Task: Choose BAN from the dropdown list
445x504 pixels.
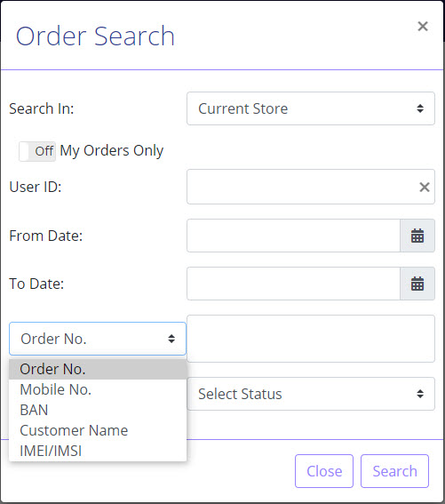Action: [x=98, y=410]
